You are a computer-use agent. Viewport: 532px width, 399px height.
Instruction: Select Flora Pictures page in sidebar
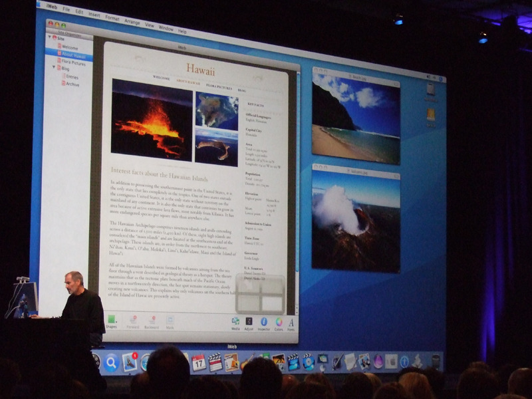point(71,62)
